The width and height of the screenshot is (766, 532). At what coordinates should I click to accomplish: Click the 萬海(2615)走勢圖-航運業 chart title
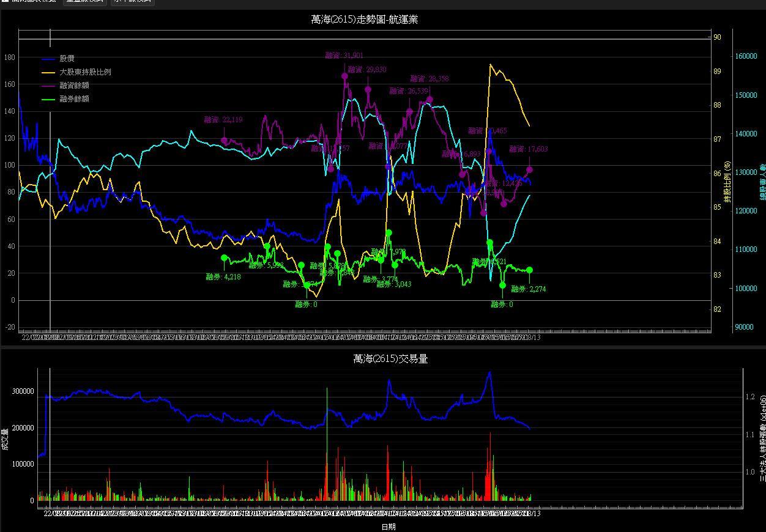pos(364,20)
